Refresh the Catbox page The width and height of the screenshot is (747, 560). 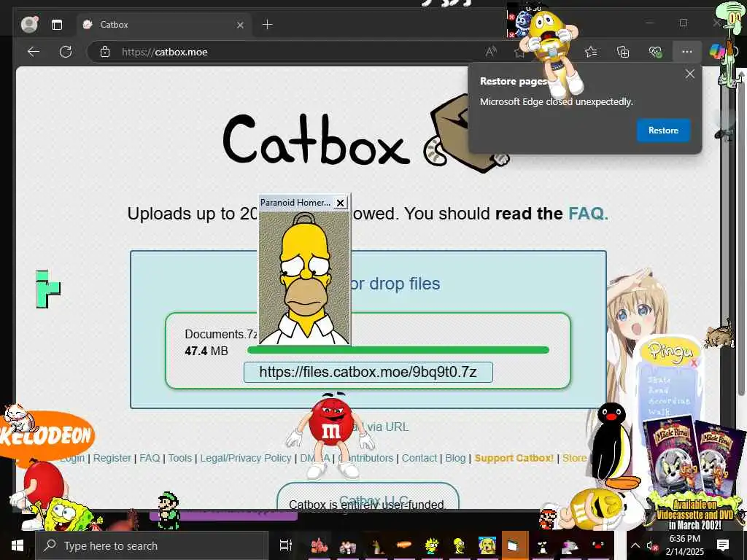66,52
